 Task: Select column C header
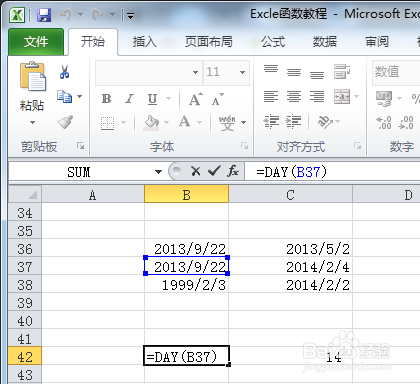coord(290,195)
